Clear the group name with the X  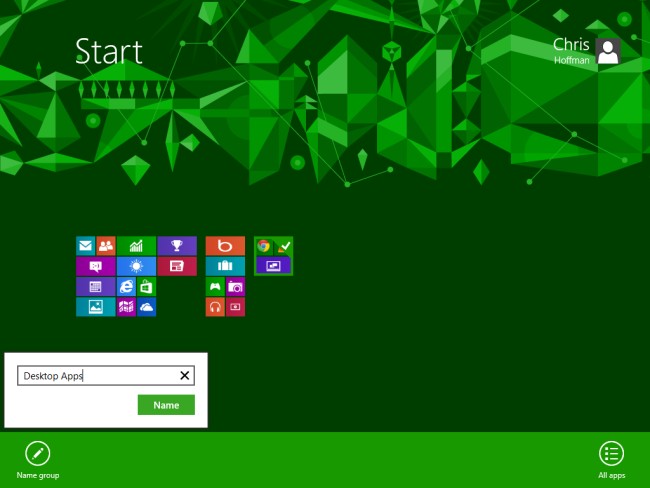tap(185, 375)
